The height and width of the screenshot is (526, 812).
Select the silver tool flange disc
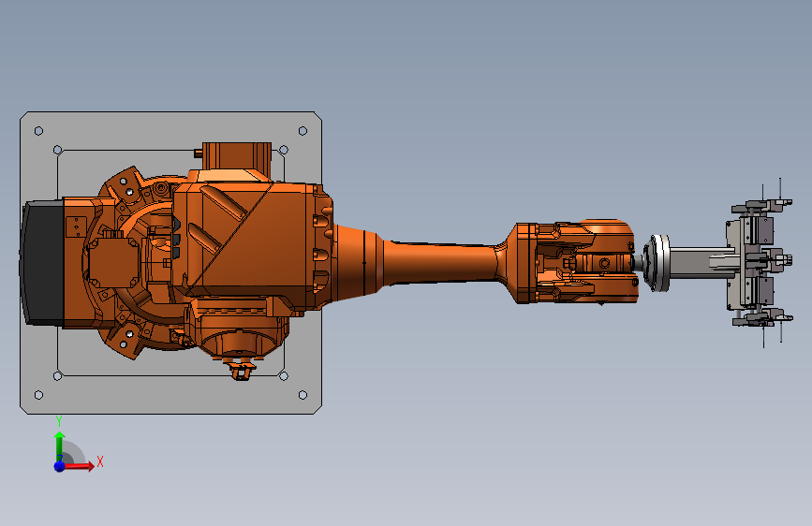point(657,262)
